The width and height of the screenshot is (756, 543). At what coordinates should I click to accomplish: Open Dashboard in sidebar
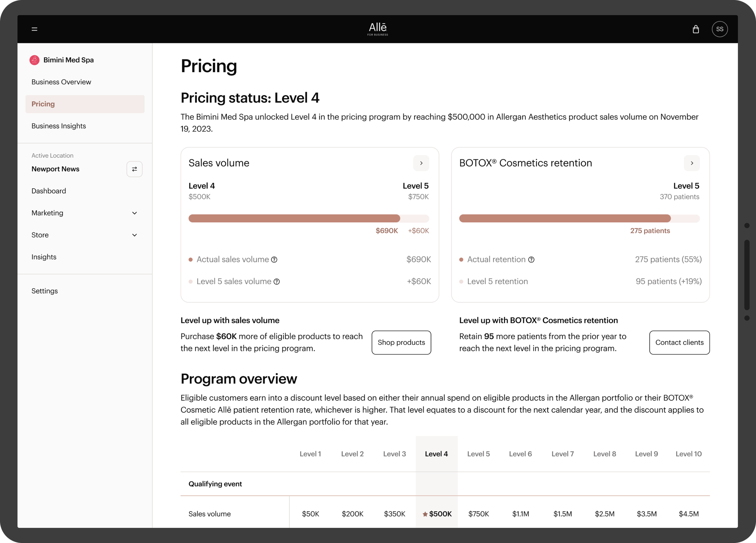[x=49, y=191]
